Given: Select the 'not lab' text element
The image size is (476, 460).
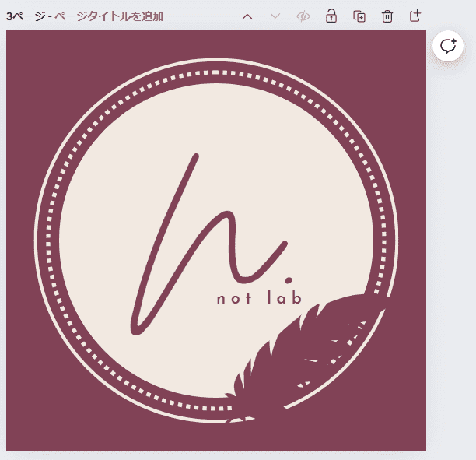Looking at the screenshot, I should click(x=258, y=298).
